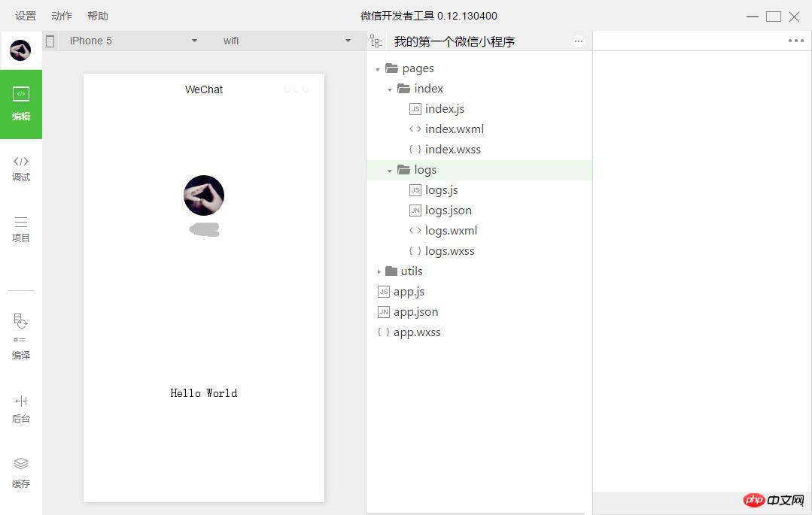Click the JN icon of logs.json

coord(415,211)
